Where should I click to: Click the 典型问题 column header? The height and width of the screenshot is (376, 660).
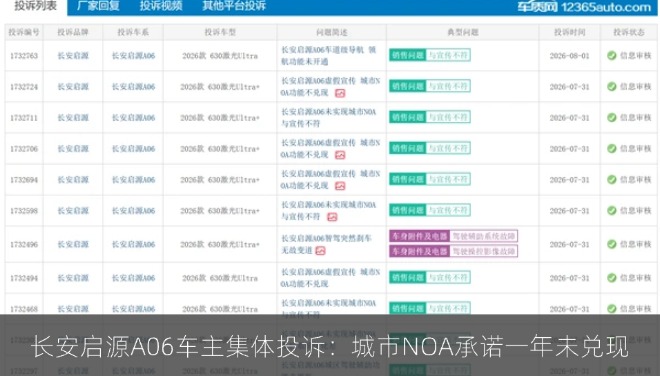click(463, 32)
